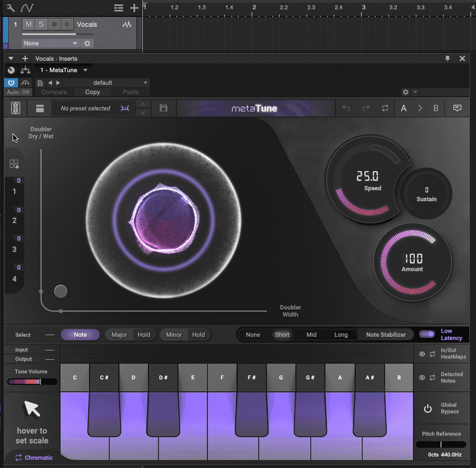476x468 pixels.
Task: Go to previous preset arrow
Action: click(50, 83)
